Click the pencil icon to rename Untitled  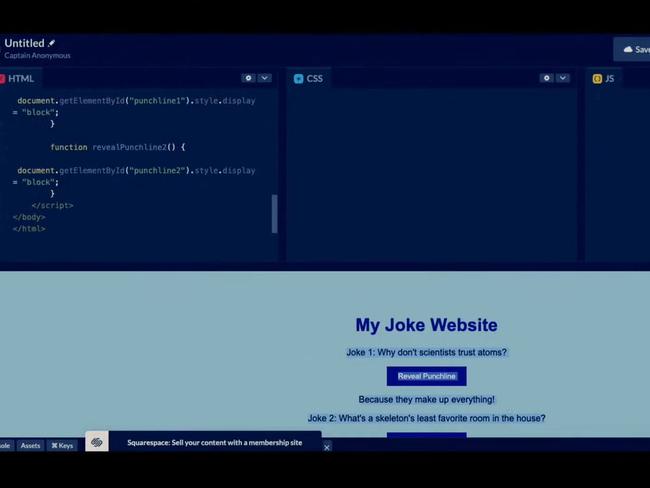pyautogui.click(x=51, y=43)
